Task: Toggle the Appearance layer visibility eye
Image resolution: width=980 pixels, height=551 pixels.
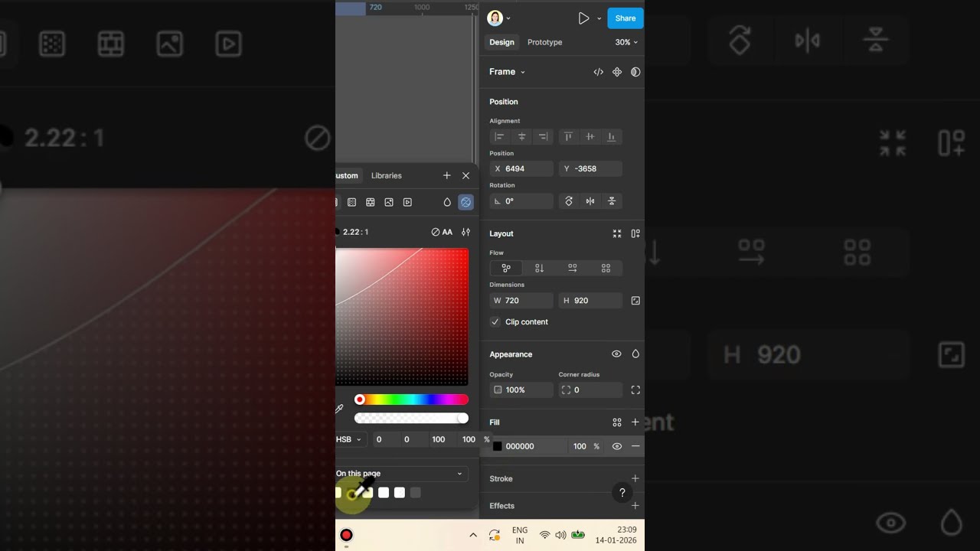Action: [616, 354]
